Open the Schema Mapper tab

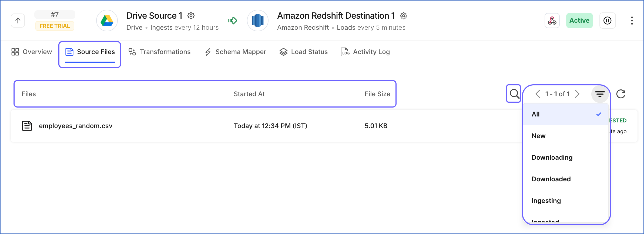click(x=236, y=52)
